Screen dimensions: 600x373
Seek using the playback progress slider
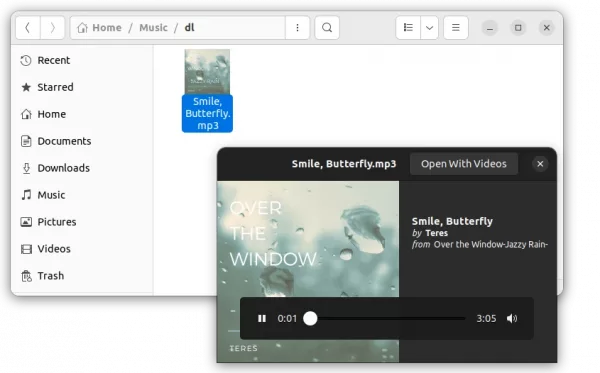coord(384,318)
